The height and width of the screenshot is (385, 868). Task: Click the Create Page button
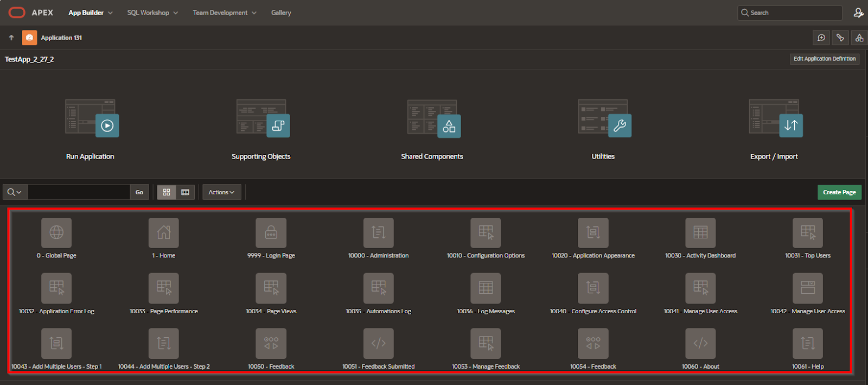click(x=839, y=192)
